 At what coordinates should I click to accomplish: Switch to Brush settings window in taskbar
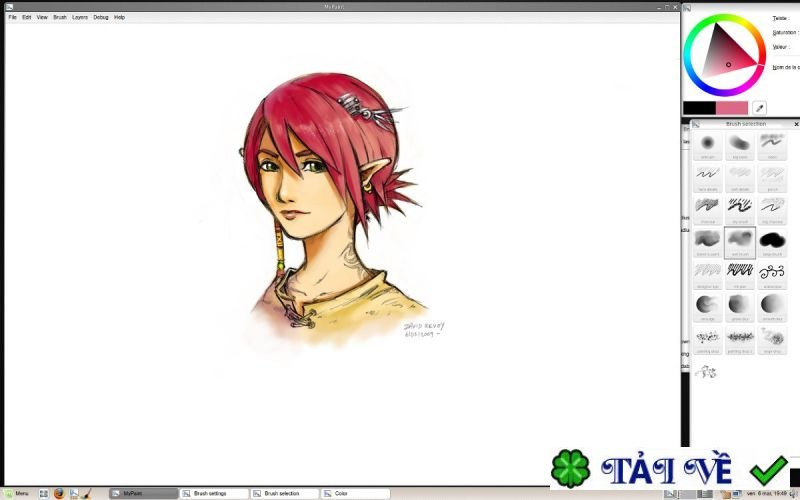pos(214,493)
